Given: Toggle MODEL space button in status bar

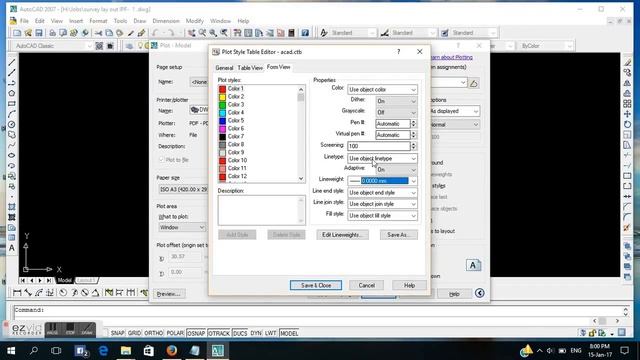Looking at the screenshot, I should [289, 333].
